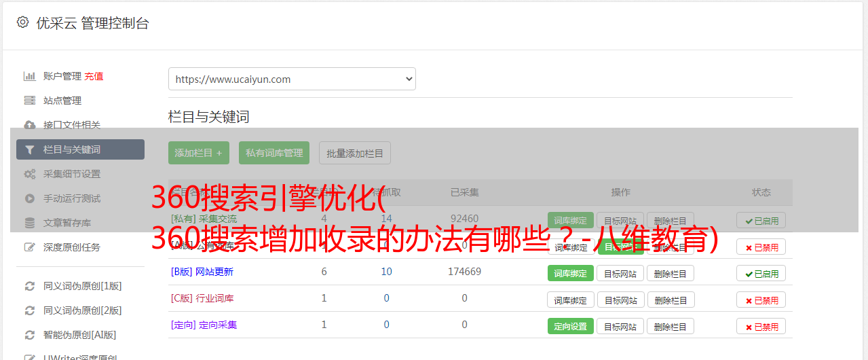This screenshot has height=360, width=868.
Task: Click the filter icon for 栏目与关键词
Action: (x=29, y=149)
